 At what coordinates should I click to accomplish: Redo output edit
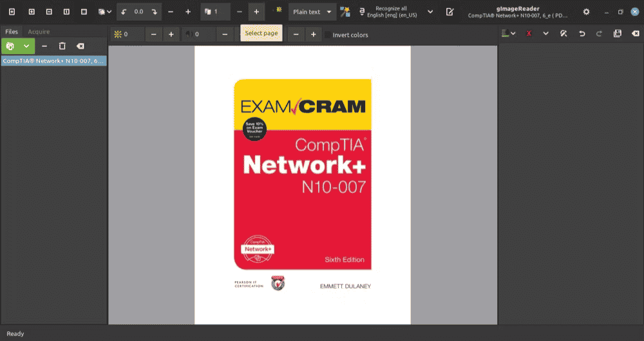(599, 33)
